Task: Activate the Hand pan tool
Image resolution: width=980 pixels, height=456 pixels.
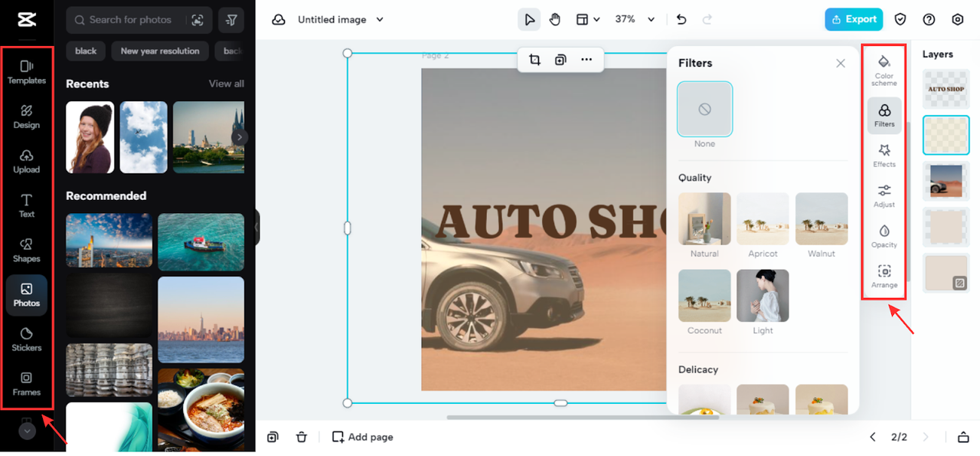Action: (555, 20)
